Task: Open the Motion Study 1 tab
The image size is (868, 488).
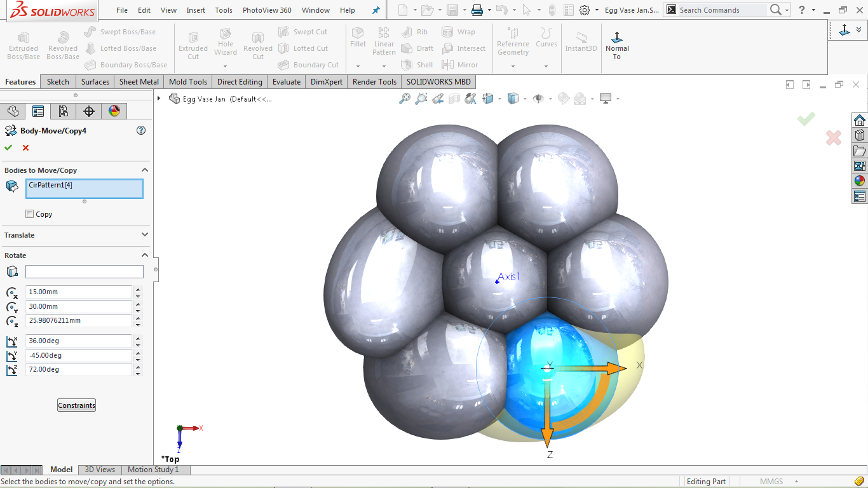Action: pyautogui.click(x=154, y=469)
